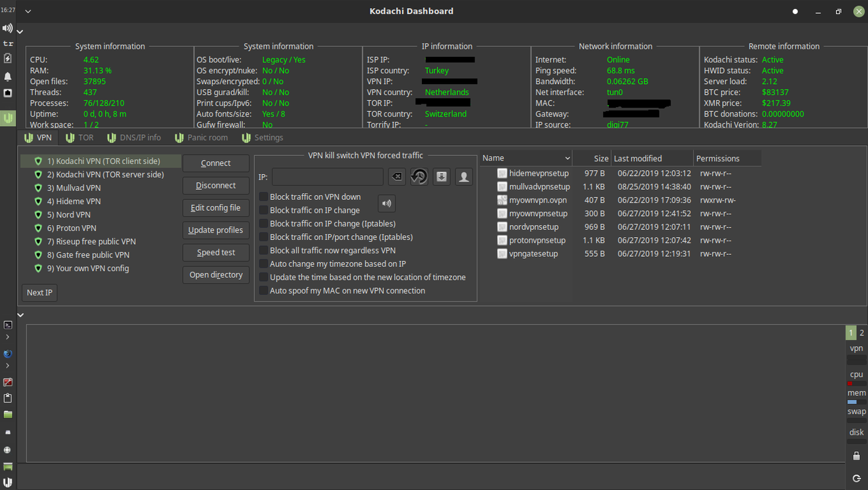This screenshot has width=868, height=490.
Task: Click the mem usage meter bar
Action: pyautogui.click(x=856, y=402)
